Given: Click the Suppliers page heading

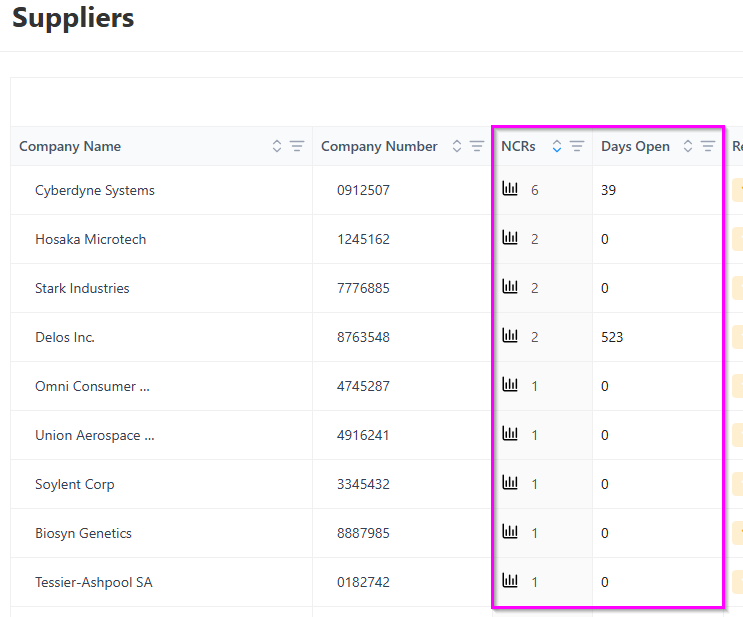Looking at the screenshot, I should coord(73,18).
